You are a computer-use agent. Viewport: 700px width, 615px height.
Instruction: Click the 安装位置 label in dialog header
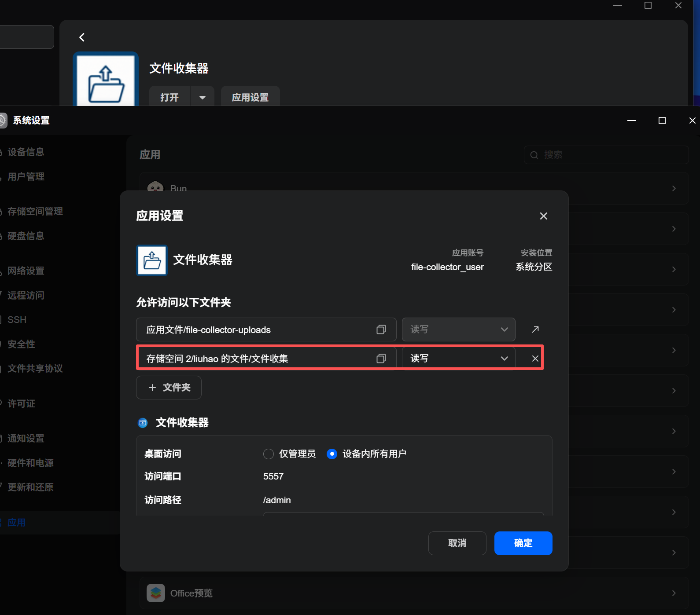point(536,253)
